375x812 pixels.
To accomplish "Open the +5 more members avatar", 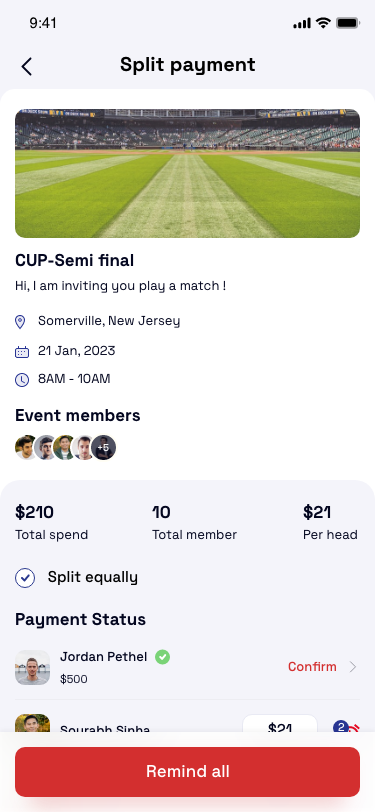I will tap(104, 447).
